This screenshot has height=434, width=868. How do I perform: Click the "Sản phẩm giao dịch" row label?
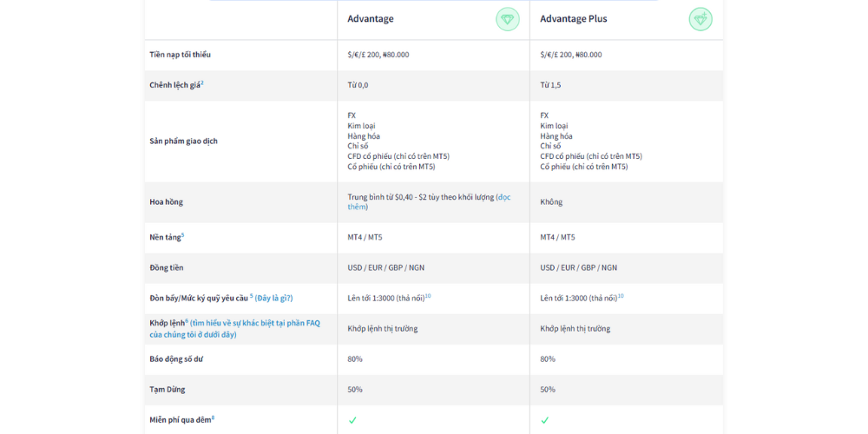pos(183,141)
